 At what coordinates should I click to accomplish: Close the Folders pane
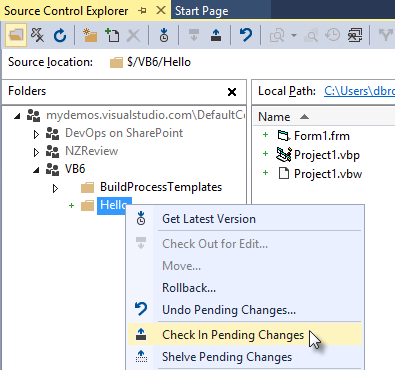pos(232,92)
